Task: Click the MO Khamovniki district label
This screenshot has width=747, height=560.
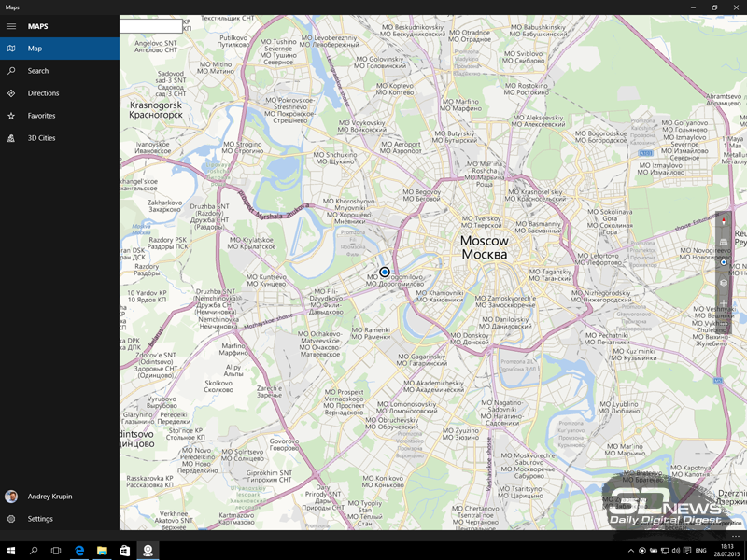Action: point(439,296)
